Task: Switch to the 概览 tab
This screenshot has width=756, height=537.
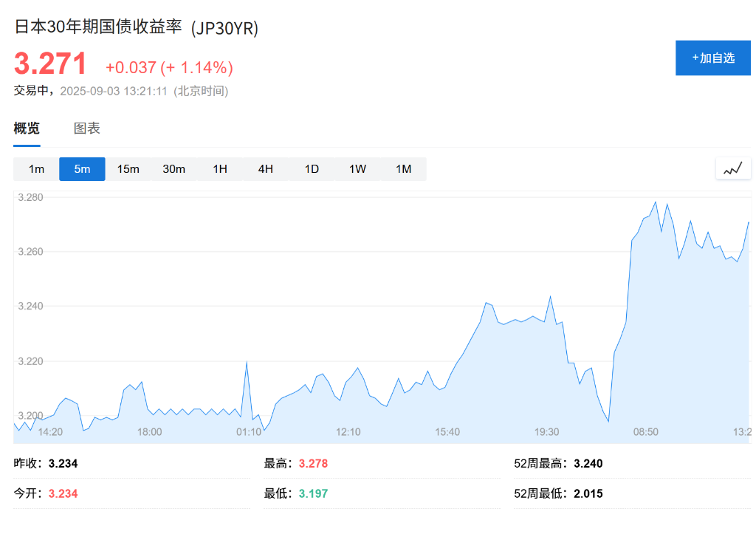Action: tap(27, 129)
